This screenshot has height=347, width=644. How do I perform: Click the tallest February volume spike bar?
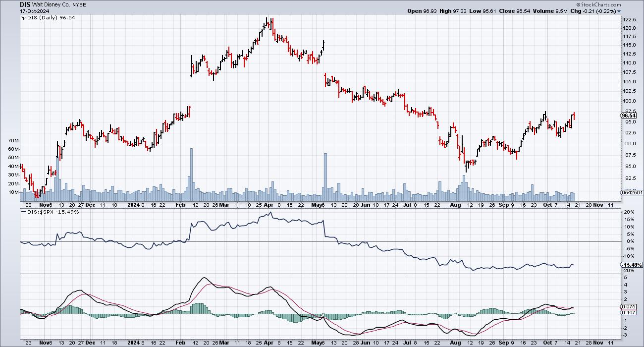[191, 174]
